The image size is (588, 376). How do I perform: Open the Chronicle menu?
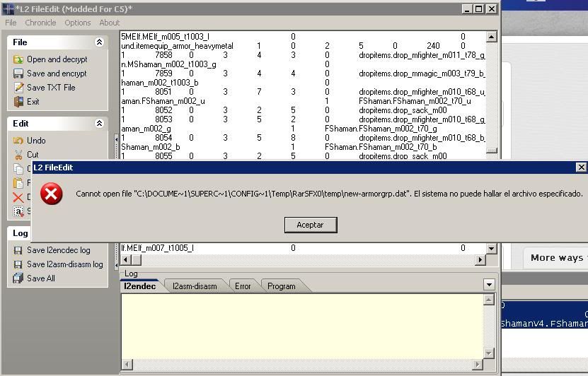coord(40,23)
